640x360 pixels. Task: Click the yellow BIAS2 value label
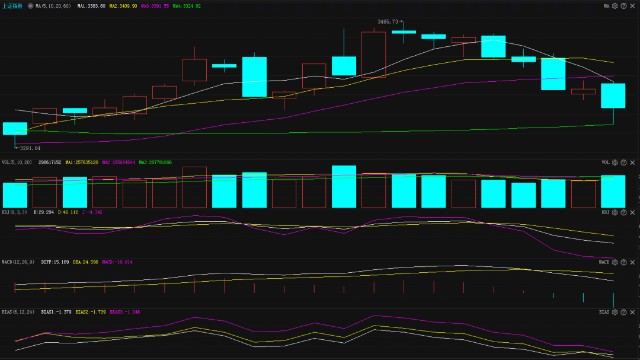point(90,312)
